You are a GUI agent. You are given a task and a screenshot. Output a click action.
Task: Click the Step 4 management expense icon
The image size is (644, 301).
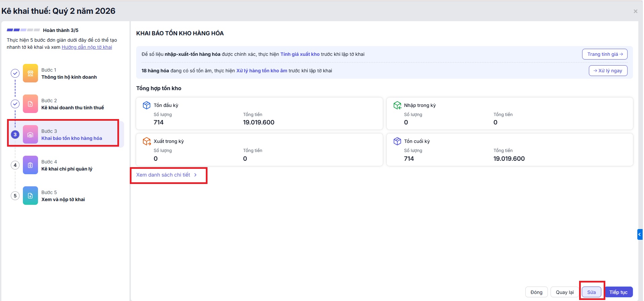pyautogui.click(x=30, y=165)
